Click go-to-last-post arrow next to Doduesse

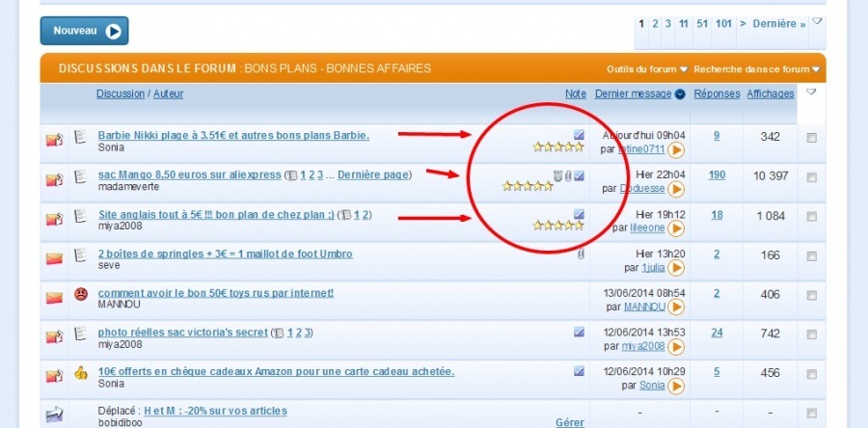(x=676, y=189)
